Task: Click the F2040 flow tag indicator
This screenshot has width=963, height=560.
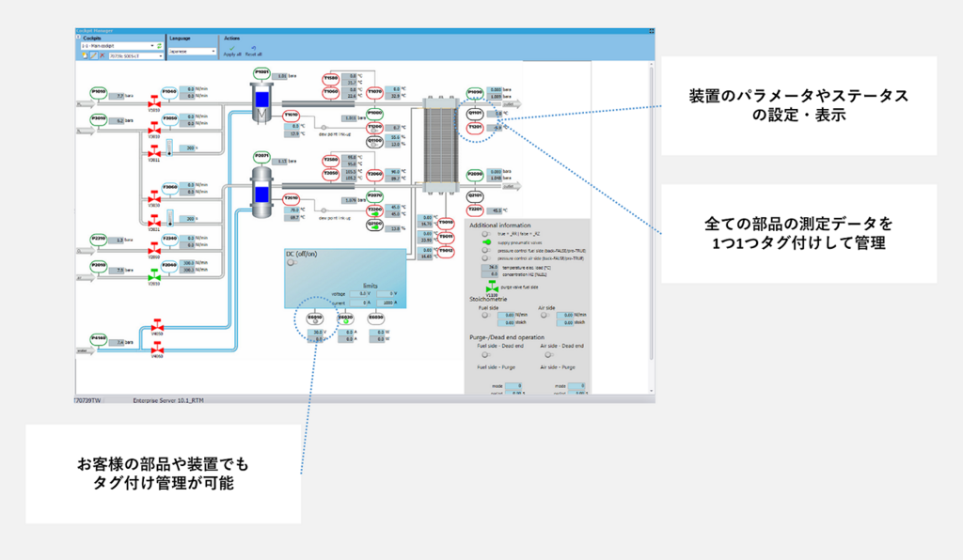Action: (169, 265)
